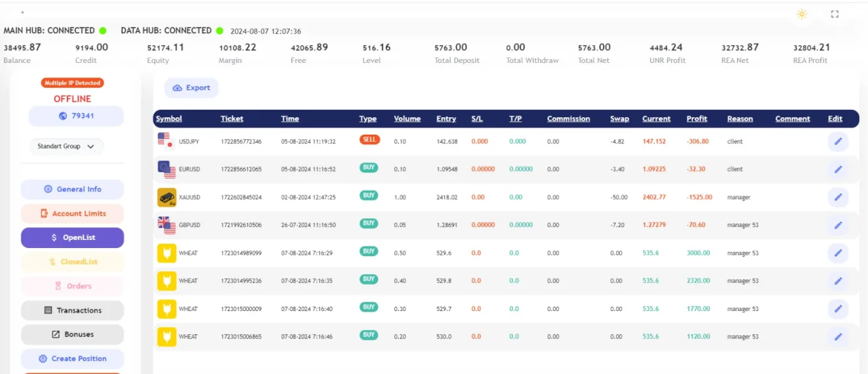This screenshot has height=374, width=868.
Task: Click the Create Position button
Action: click(72, 359)
